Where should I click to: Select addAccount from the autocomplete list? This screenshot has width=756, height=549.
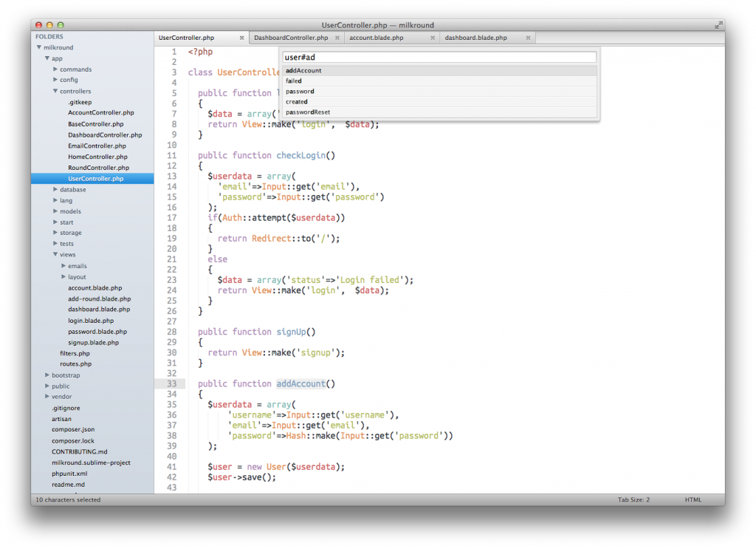[303, 70]
